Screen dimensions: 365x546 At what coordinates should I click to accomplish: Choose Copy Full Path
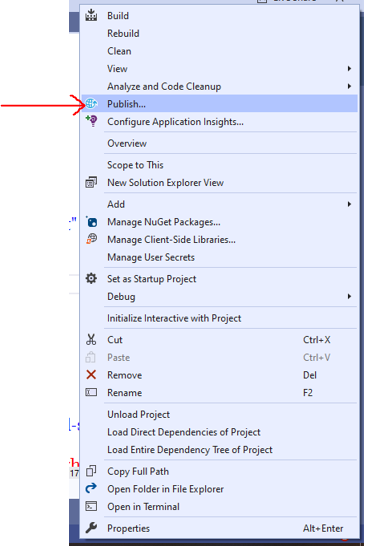tap(219, 471)
